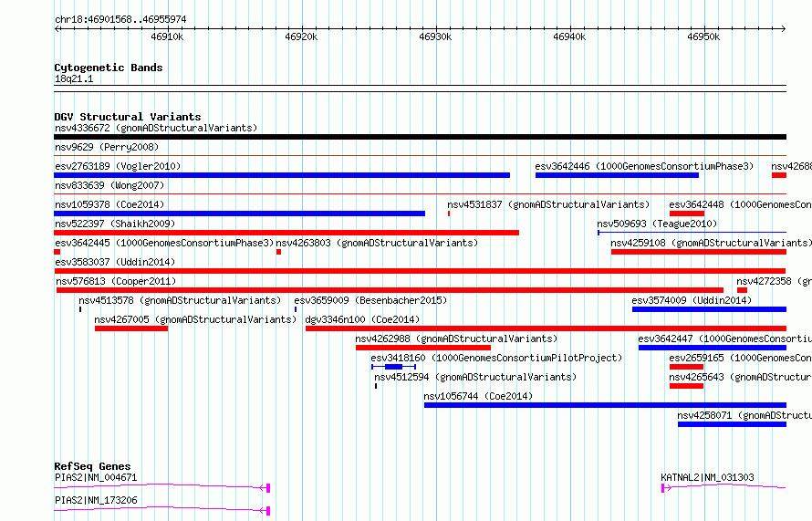Viewport: 812px width, 521px height.
Task: Open the PIAS2|NM_173206 gene label
Action: 96,500
